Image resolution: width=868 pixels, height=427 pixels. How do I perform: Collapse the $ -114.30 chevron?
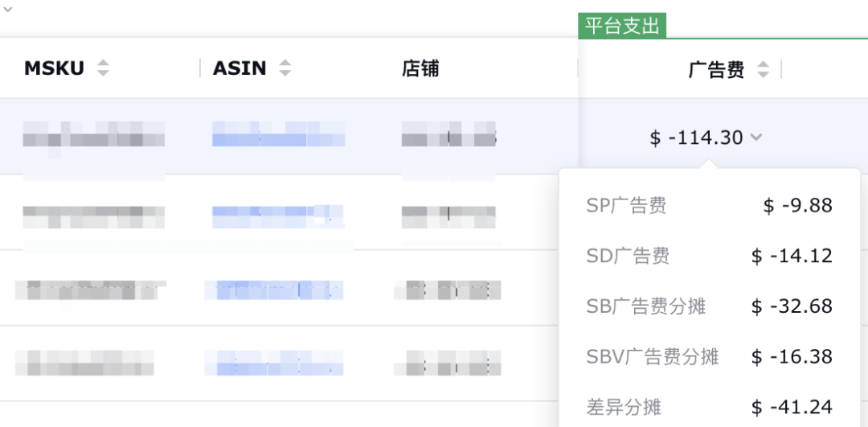click(x=755, y=137)
